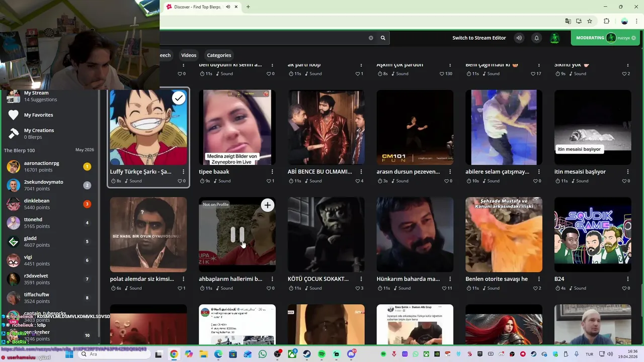The height and width of the screenshot is (362, 644).
Task: Click Switch to Stream Editor
Action: pos(479,38)
